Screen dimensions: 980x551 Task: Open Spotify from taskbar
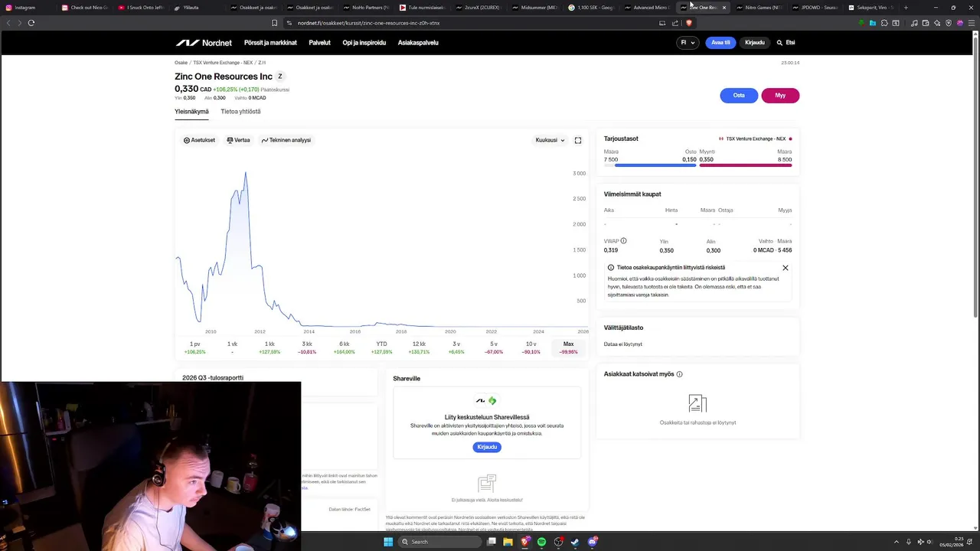[541, 542]
